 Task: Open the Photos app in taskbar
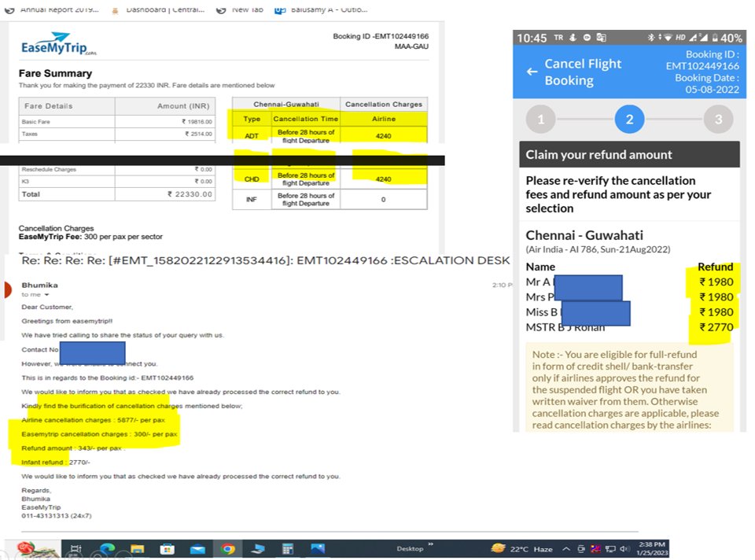click(x=318, y=548)
